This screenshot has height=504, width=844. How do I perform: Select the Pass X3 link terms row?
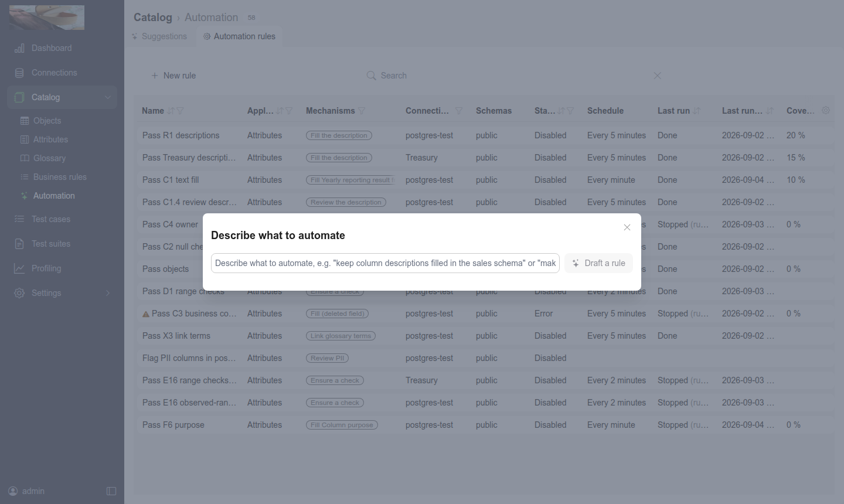[485, 336]
